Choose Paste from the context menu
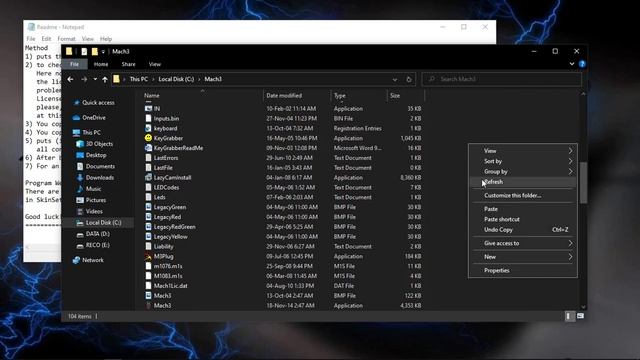 pyautogui.click(x=523, y=209)
